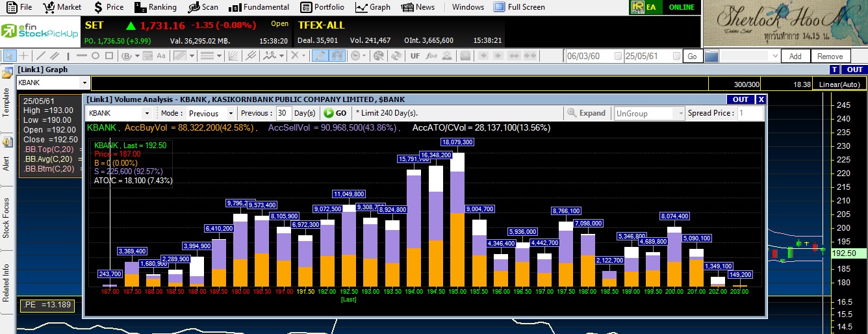Toggle the EA indicator in the menu bar
The image size is (868, 334).
coord(645,7)
